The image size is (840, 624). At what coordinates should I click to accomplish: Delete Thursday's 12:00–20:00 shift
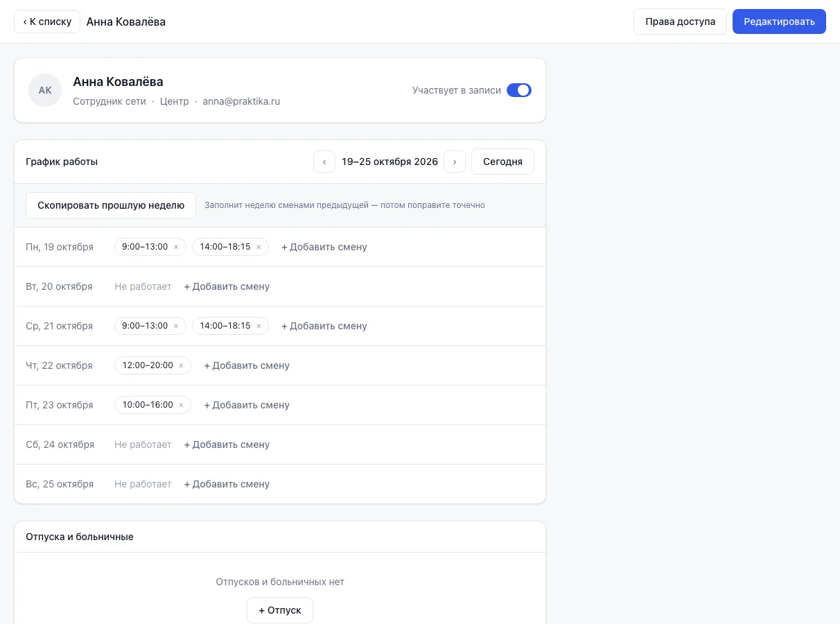(182, 365)
